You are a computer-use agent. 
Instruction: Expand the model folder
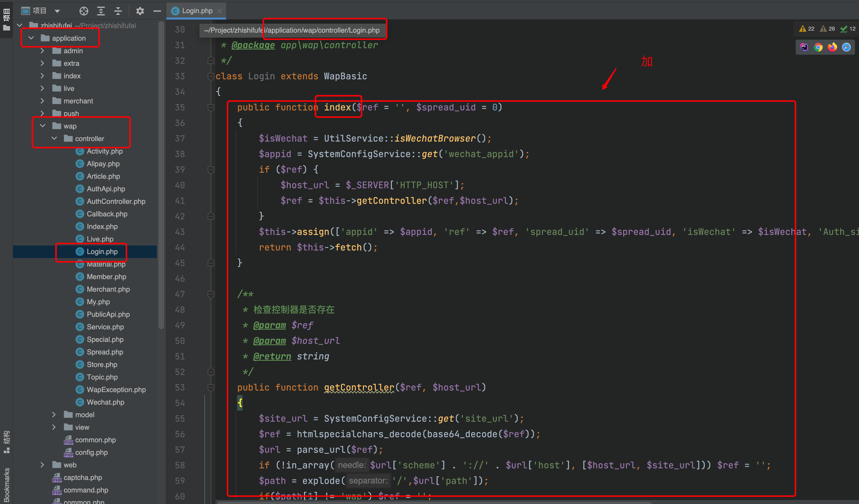tap(54, 414)
